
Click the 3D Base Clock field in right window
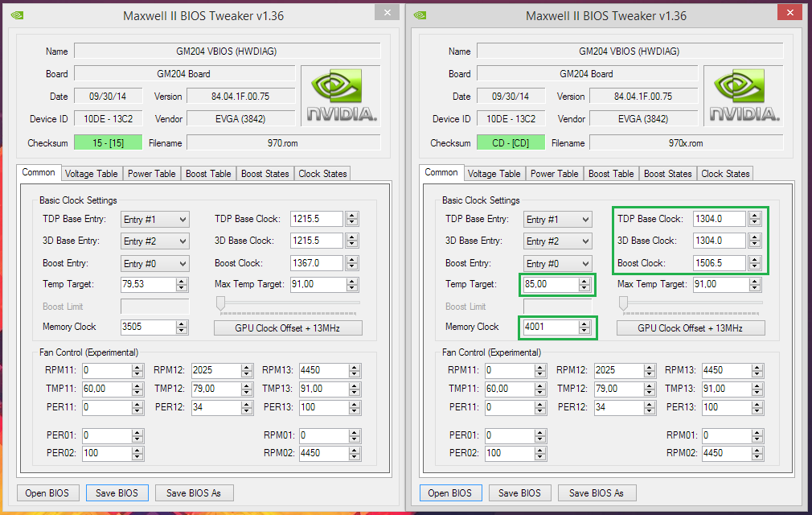click(720, 241)
